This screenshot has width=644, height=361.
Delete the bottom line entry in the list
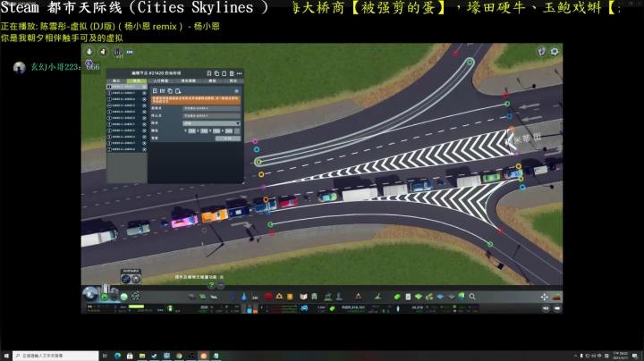[144, 149]
